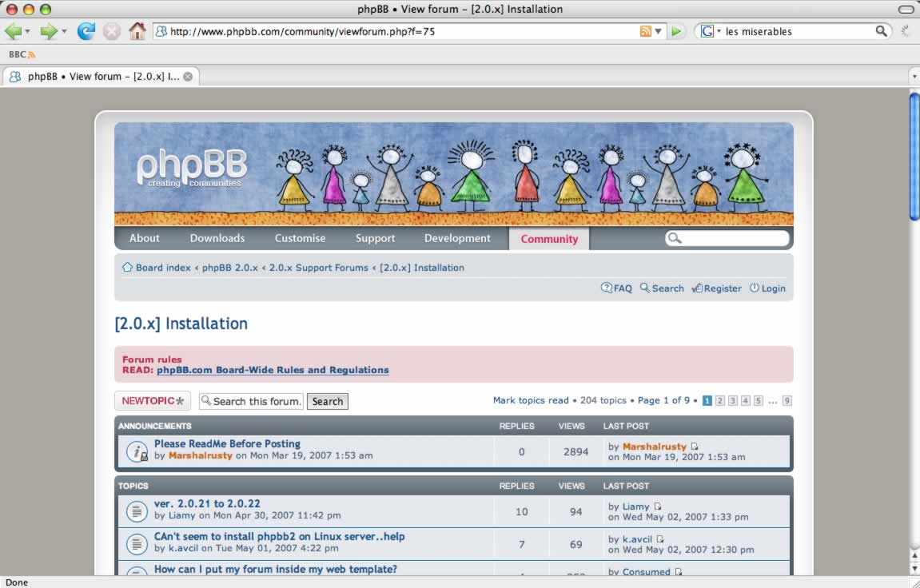The width and height of the screenshot is (920, 588).
Task: Click the RSS feed icon in address bar
Action: (645, 32)
